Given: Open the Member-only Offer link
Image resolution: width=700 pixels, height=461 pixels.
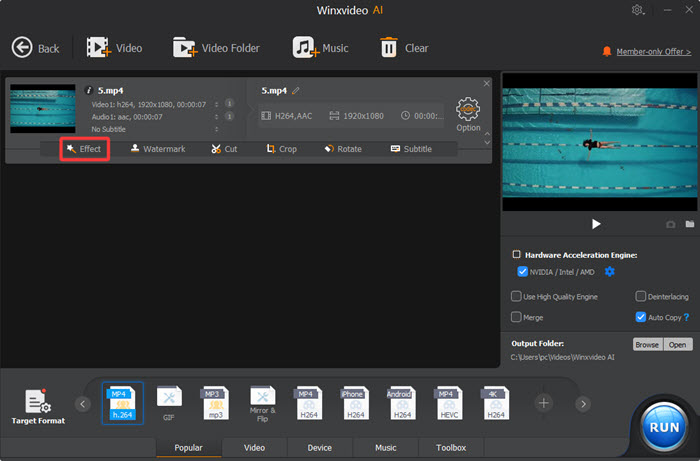Looking at the screenshot, I should click(653, 52).
